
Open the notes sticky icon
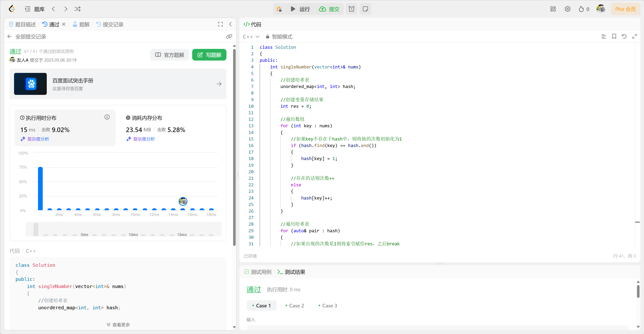(x=365, y=9)
